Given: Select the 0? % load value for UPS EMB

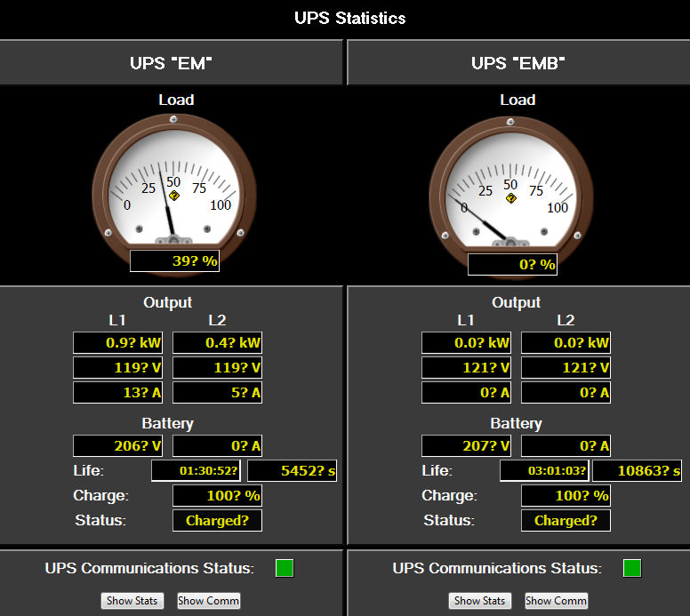Looking at the screenshot, I should point(513,264).
